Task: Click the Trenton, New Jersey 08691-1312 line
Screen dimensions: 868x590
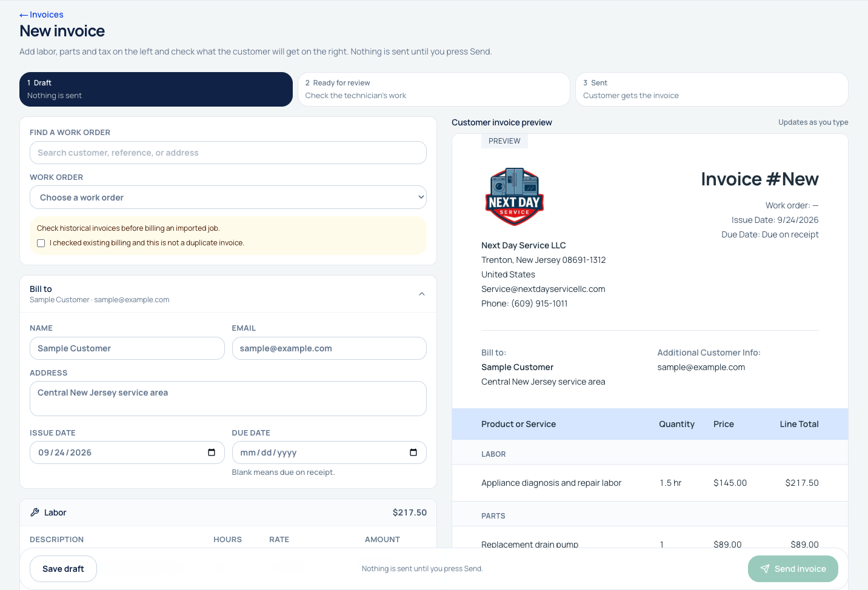Action: (543, 260)
